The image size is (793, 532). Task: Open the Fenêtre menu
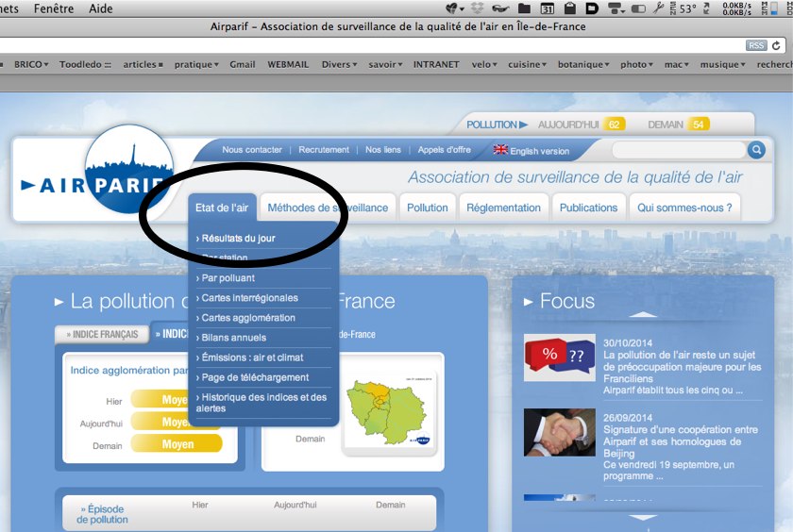(54, 8)
